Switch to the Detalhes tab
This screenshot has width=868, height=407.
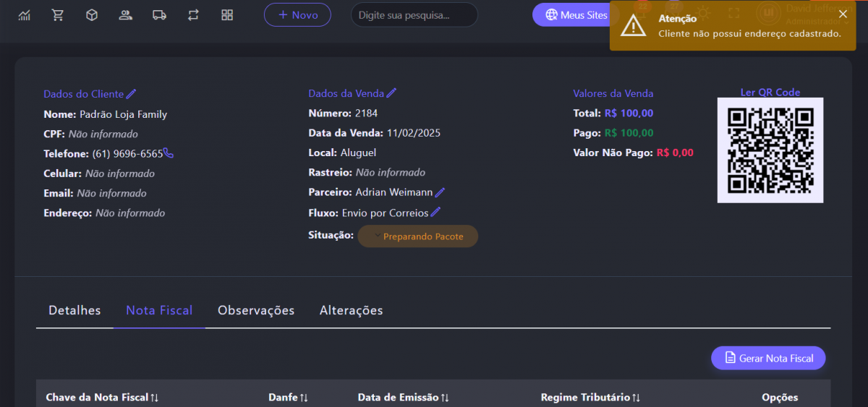75,310
